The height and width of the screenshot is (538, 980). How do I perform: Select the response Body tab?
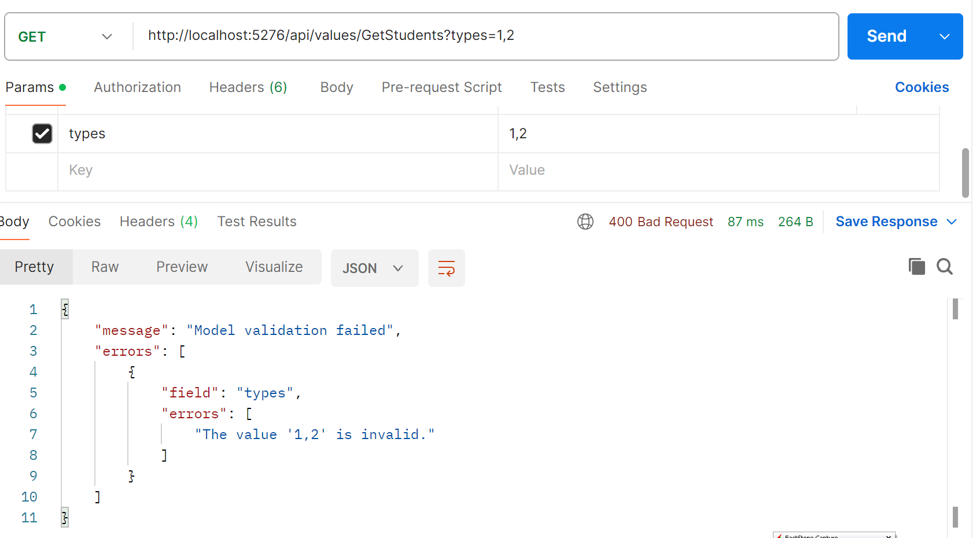[x=14, y=222]
